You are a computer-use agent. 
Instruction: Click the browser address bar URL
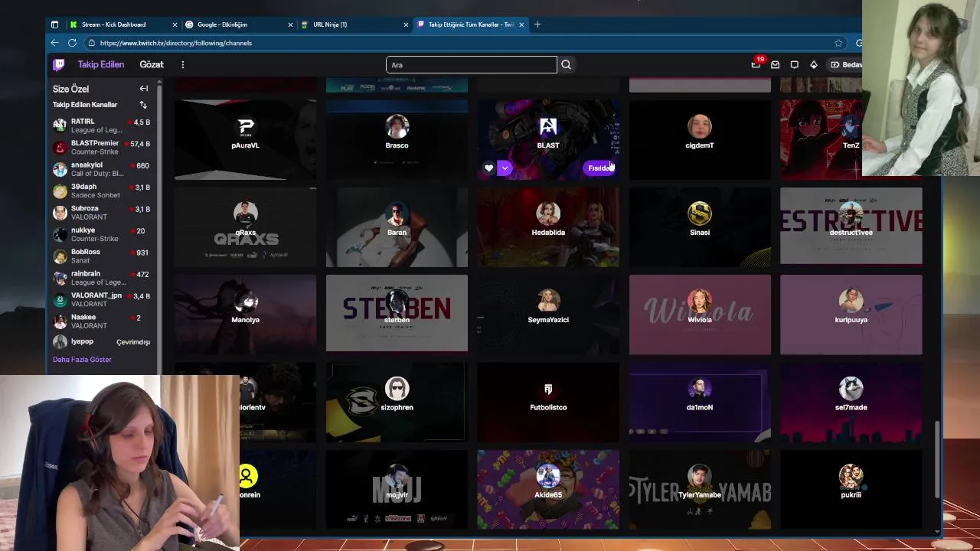[175, 43]
